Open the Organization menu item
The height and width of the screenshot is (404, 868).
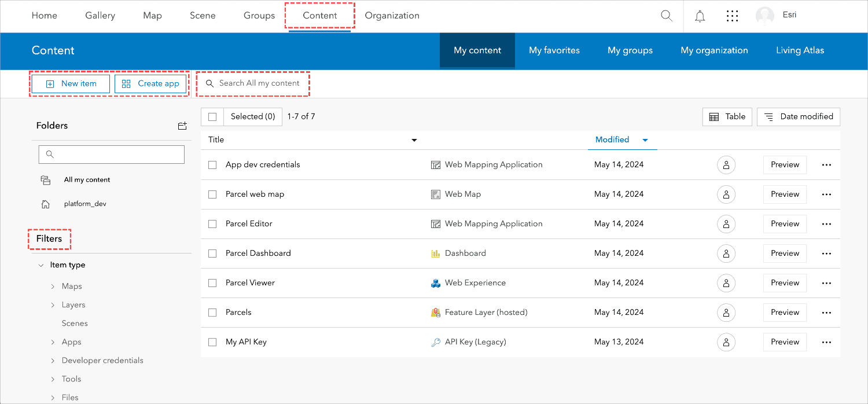(392, 16)
